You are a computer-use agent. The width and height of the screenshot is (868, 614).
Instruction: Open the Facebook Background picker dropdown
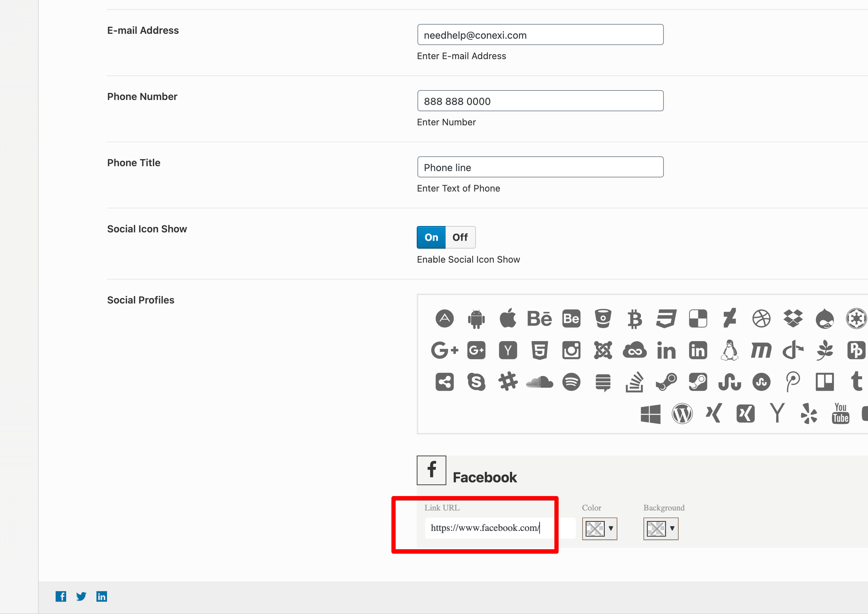672,528
